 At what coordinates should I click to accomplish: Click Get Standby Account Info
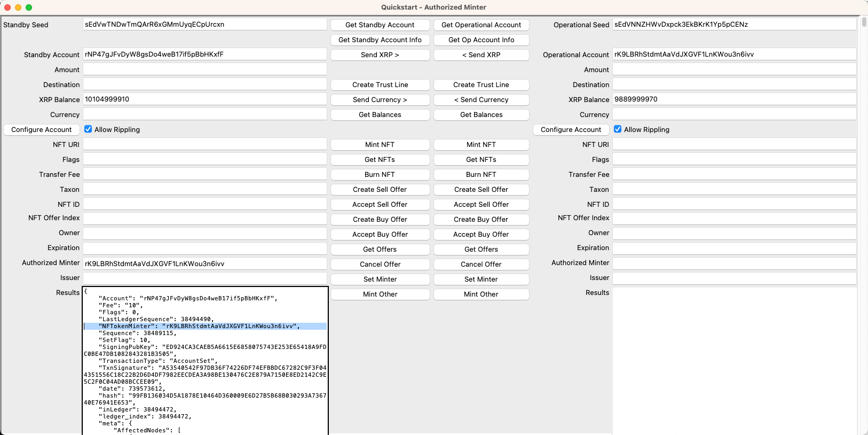click(380, 40)
